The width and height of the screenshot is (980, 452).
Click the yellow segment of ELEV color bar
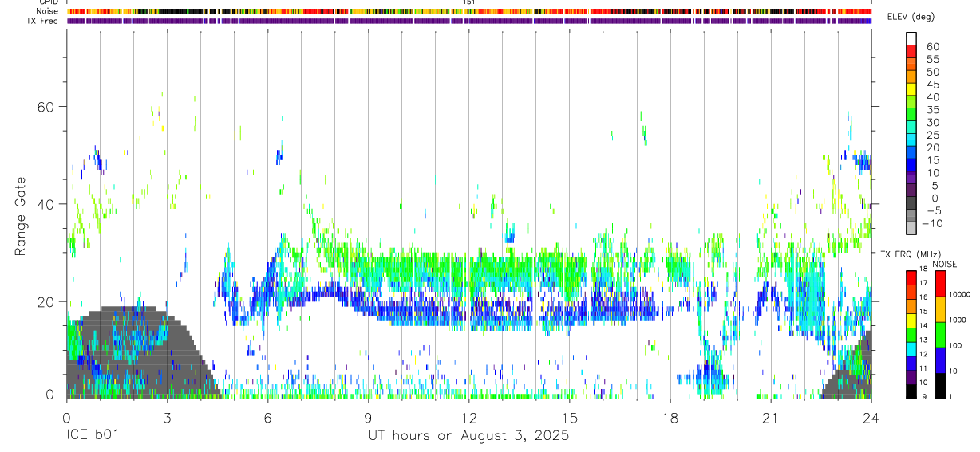click(x=911, y=88)
